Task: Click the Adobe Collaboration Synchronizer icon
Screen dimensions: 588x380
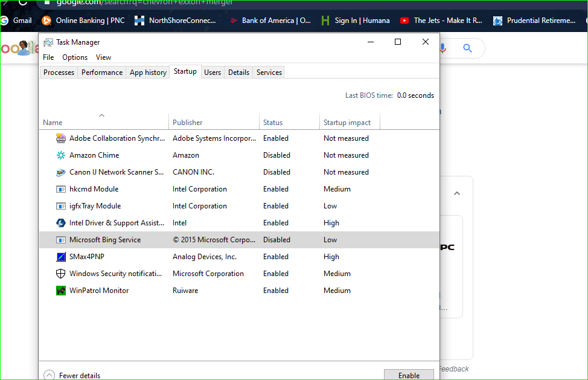Action: (60, 138)
